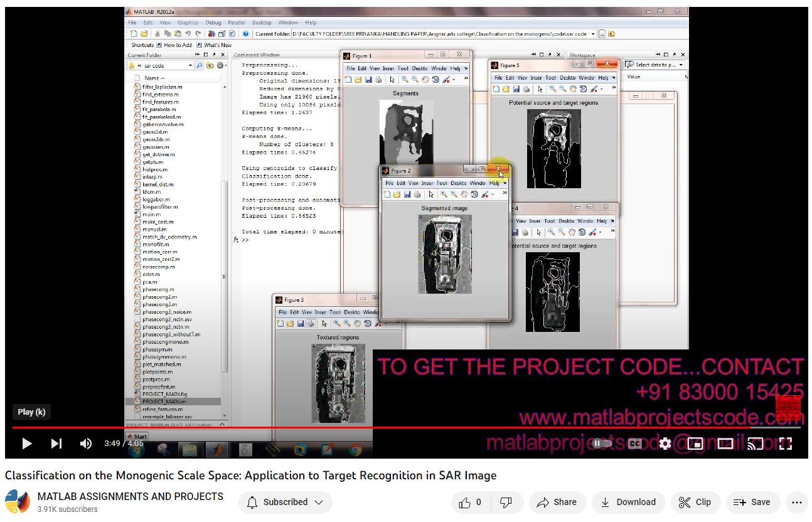
Task: Dislike the video with thumbs down
Action: click(505, 502)
